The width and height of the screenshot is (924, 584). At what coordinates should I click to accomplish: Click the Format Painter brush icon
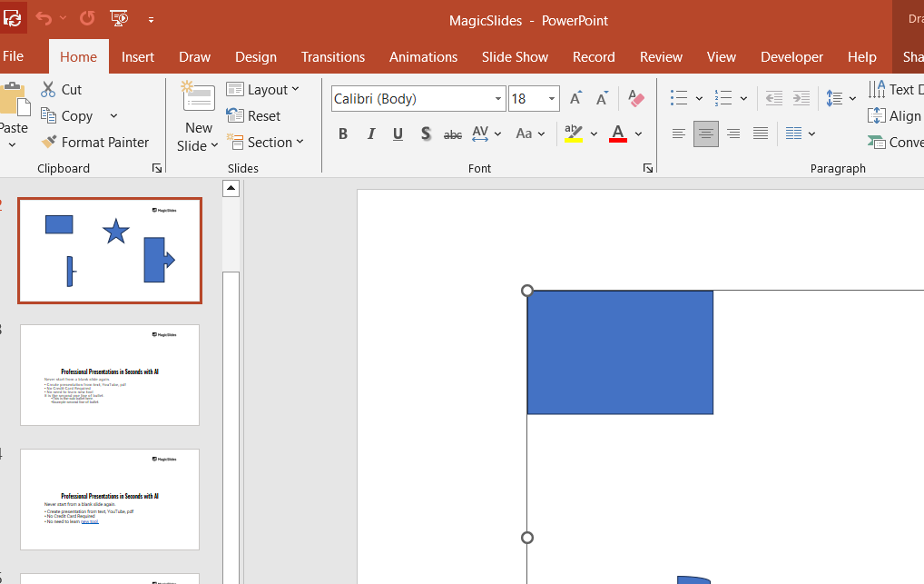pyautogui.click(x=49, y=143)
